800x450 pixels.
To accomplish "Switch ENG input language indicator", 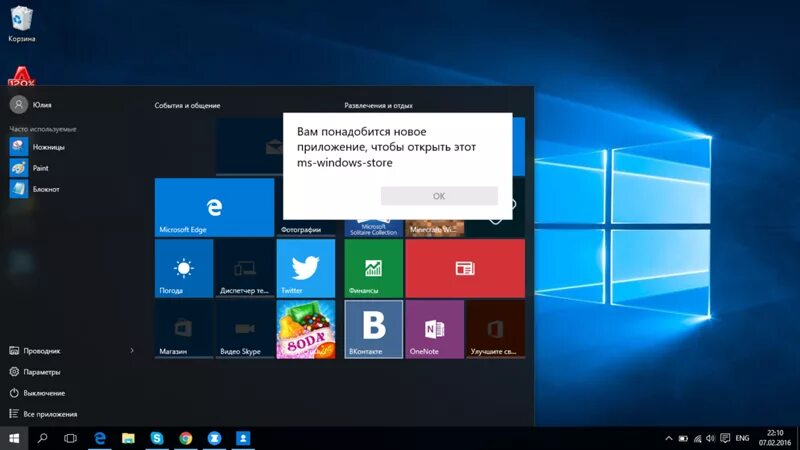I will coord(742,438).
